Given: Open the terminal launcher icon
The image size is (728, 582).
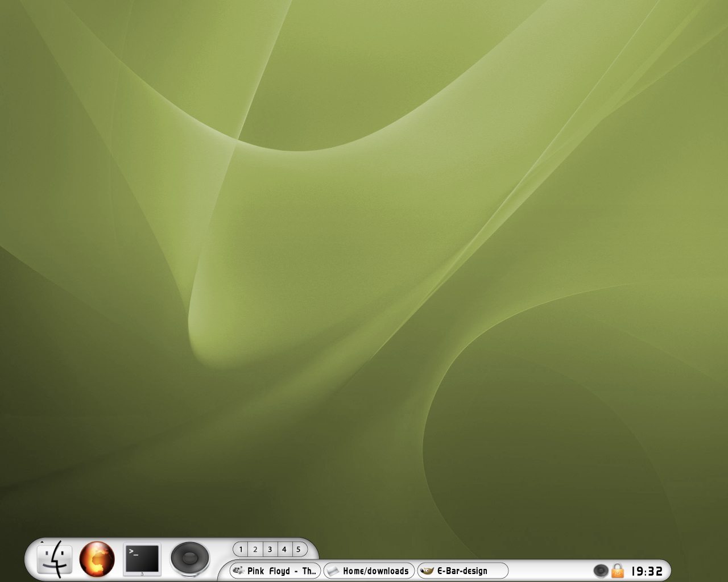Looking at the screenshot, I should point(142,559).
